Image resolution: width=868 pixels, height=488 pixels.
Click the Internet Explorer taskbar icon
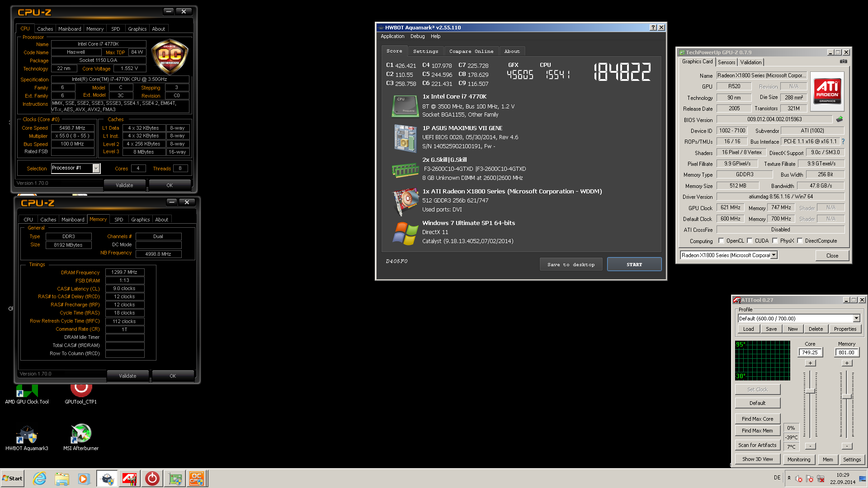(x=40, y=479)
